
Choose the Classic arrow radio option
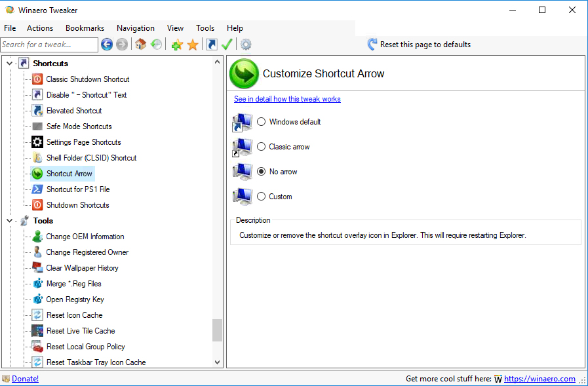click(262, 147)
